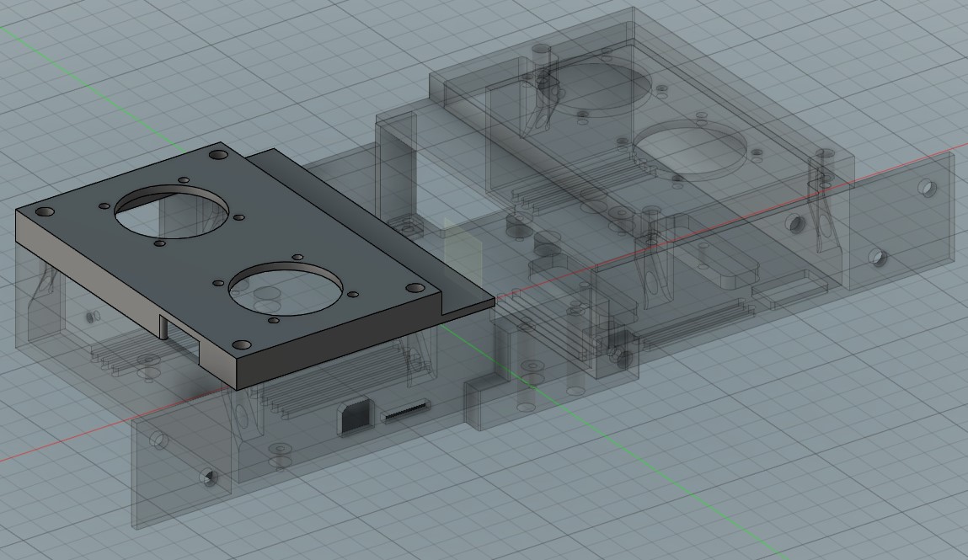Click the lower large circular opening on the plate

[286, 291]
